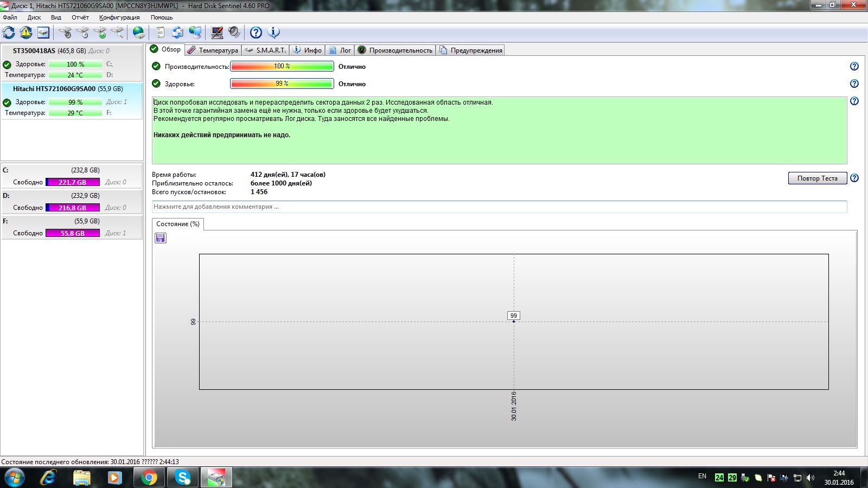The image size is (868, 488).
Task: Click the question mark Help toolbar icon
Action: tap(256, 33)
